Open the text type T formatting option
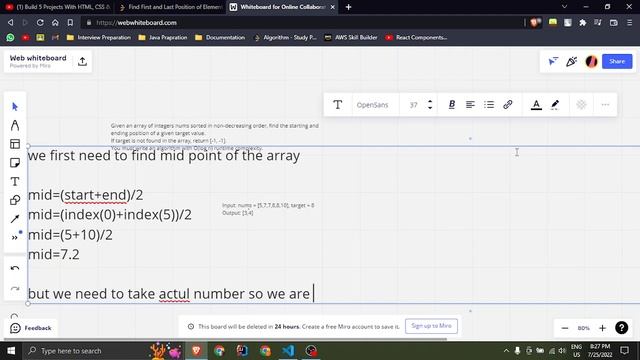 coord(338,105)
